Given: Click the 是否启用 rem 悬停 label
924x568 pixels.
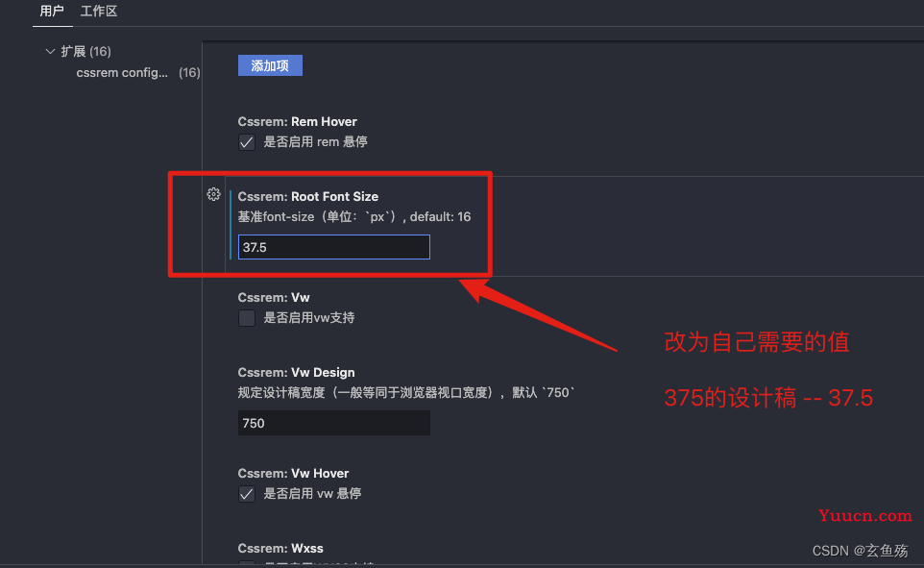Looking at the screenshot, I should click(315, 141).
